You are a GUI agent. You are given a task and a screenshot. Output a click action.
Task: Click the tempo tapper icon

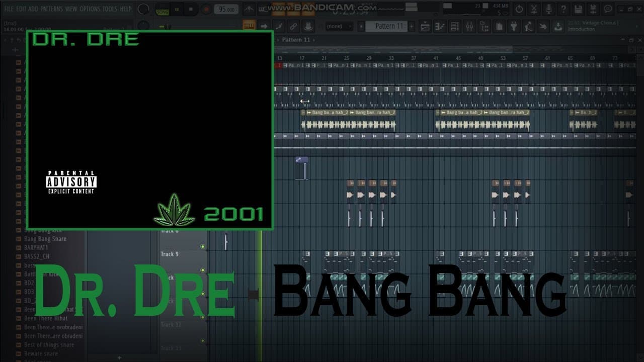tap(528, 26)
